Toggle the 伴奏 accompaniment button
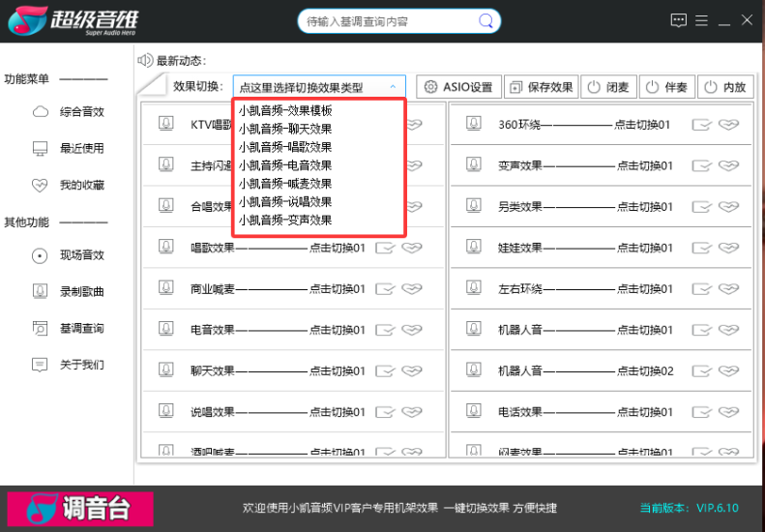Screen dimensions: 765x532 coord(666,87)
